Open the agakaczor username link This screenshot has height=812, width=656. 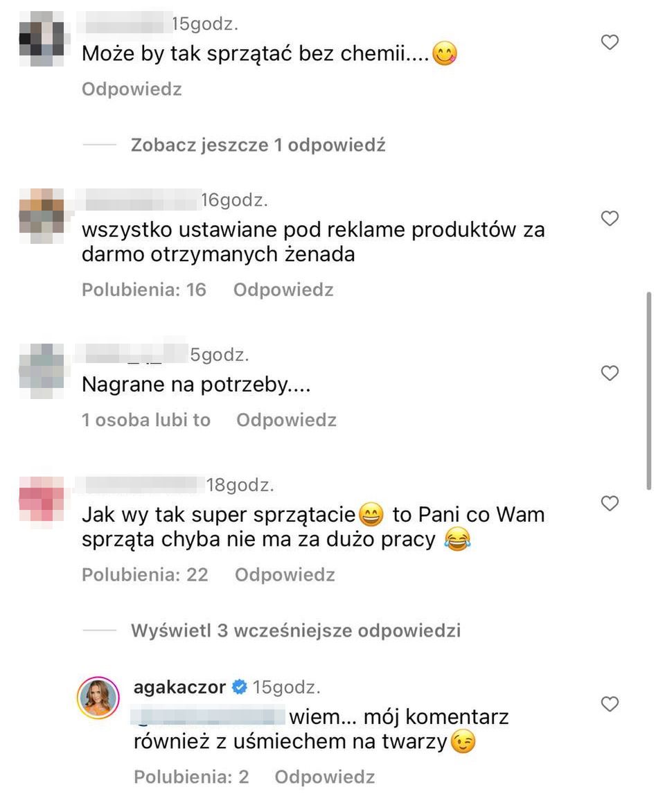tap(179, 687)
